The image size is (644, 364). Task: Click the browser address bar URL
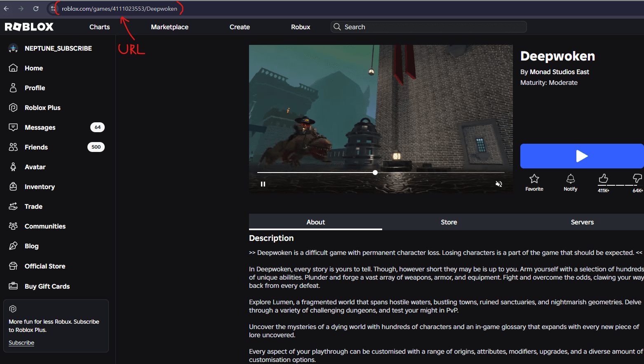pyautogui.click(x=120, y=9)
